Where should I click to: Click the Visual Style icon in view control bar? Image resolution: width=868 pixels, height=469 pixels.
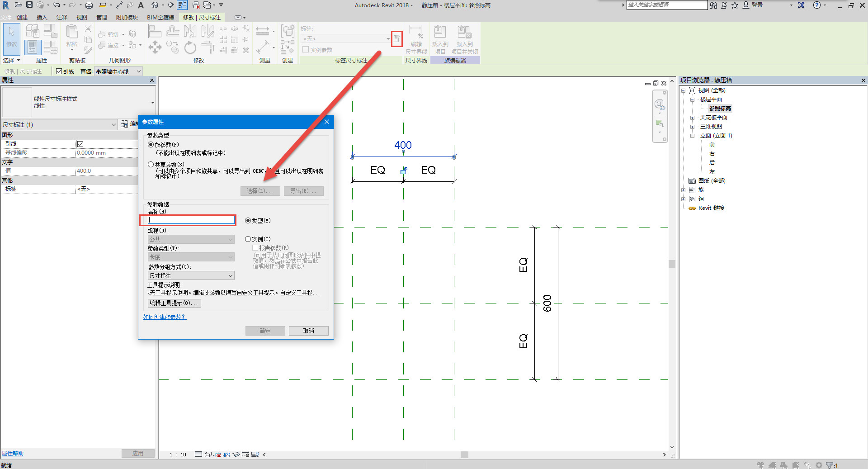208,455
